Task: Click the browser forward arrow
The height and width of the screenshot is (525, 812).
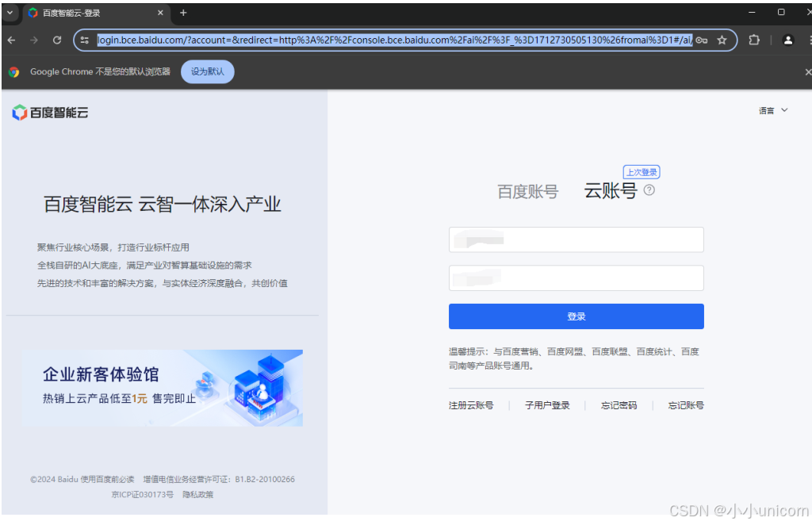Action: (34, 40)
